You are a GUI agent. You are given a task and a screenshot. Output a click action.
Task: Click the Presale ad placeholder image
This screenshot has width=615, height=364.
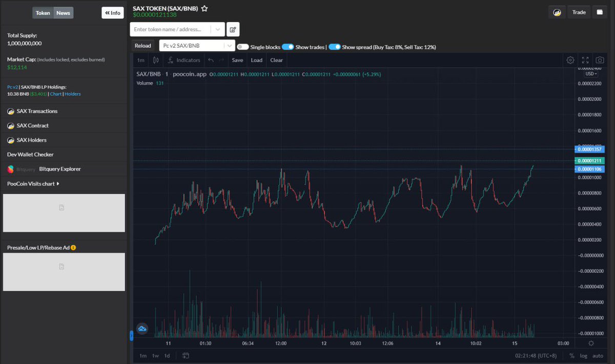click(x=64, y=272)
